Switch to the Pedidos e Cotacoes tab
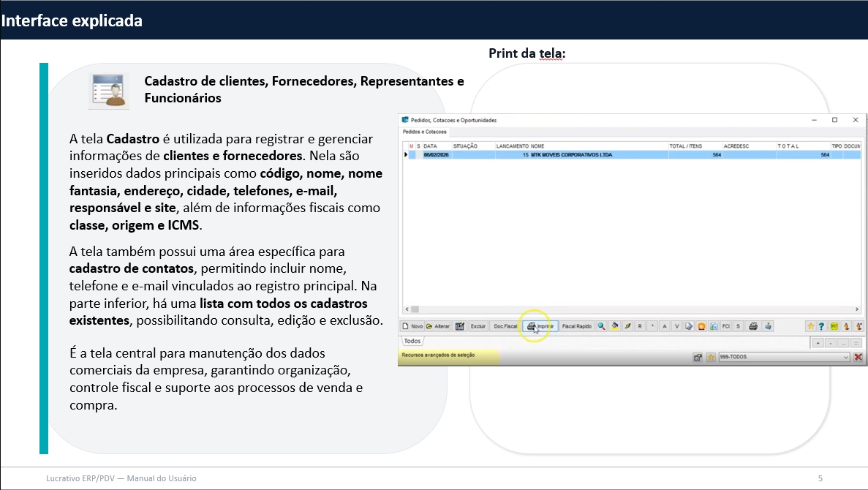 [425, 132]
